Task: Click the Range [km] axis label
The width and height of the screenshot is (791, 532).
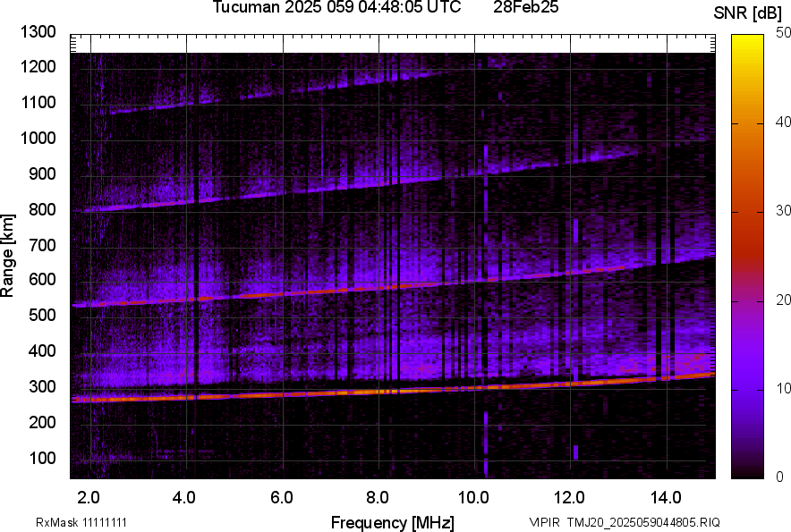Action: click(x=9, y=256)
